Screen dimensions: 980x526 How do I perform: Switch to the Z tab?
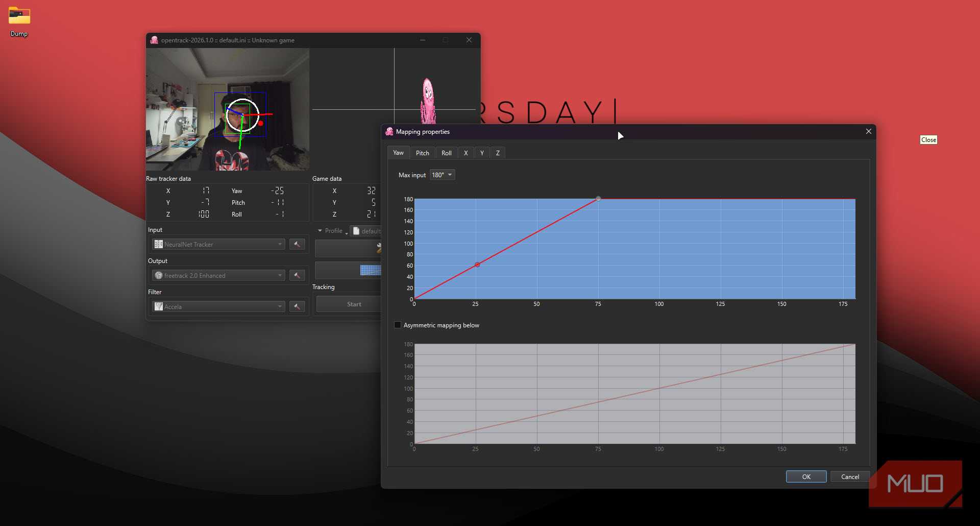coord(498,153)
